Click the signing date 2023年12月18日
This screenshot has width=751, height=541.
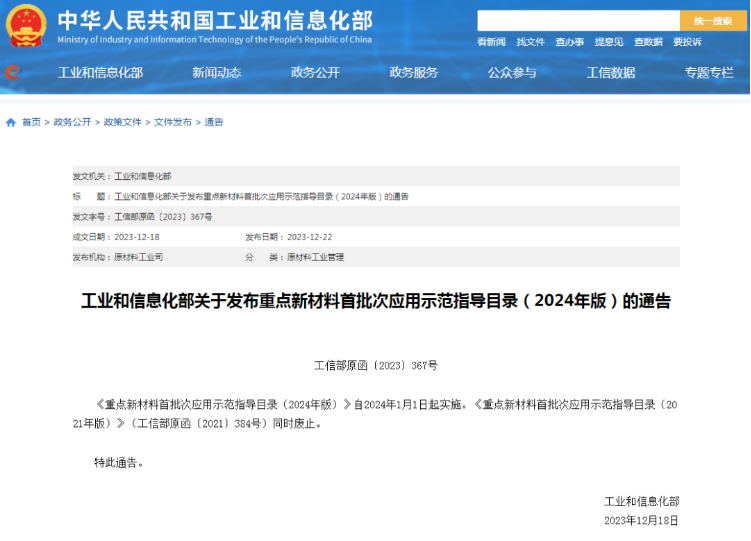641,521
